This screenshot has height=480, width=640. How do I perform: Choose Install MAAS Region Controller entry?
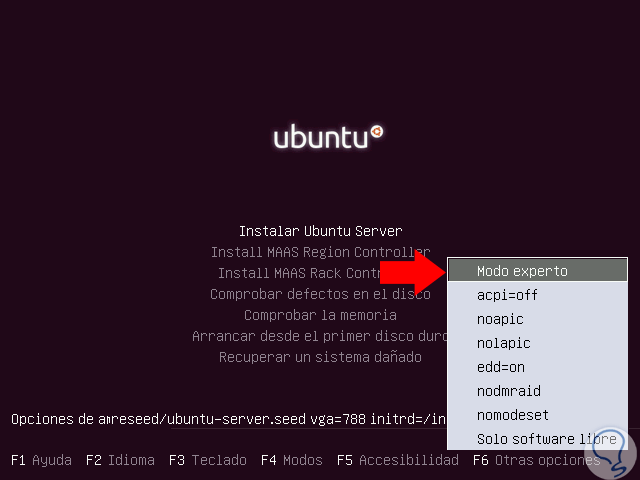click(x=320, y=252)
